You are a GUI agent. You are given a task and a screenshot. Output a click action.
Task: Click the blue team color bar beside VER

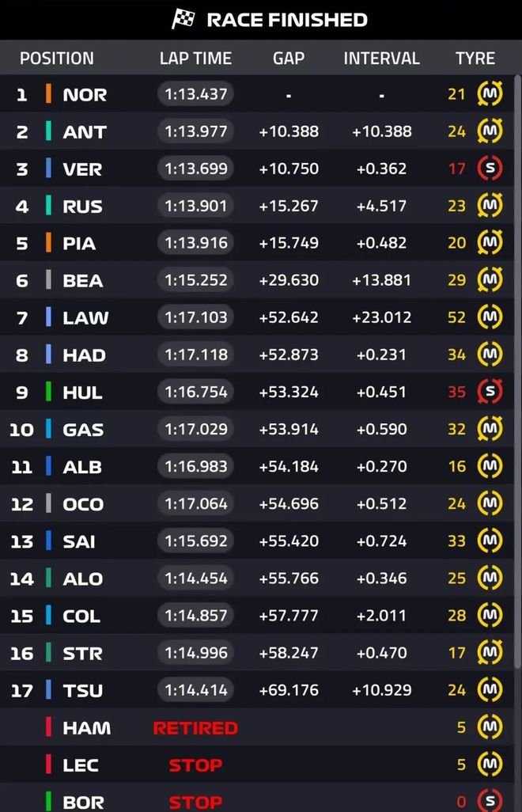click(48, 169)
